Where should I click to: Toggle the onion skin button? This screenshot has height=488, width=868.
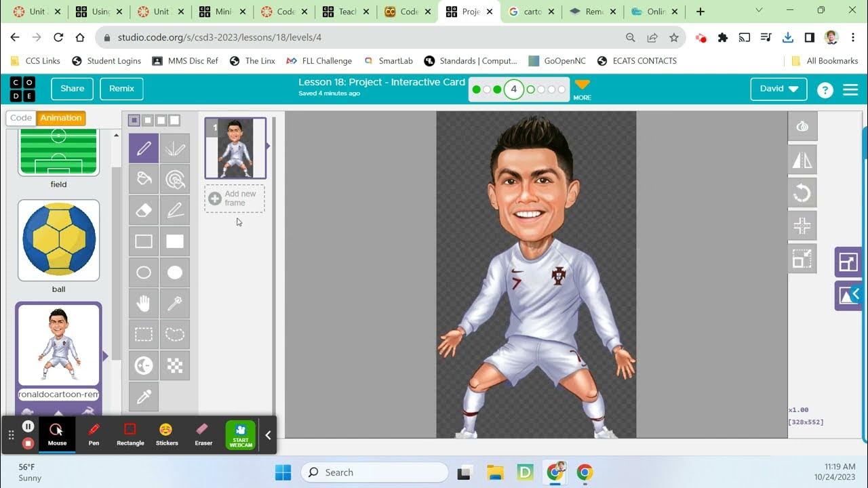pyautogui.click(x=802, y=127)
